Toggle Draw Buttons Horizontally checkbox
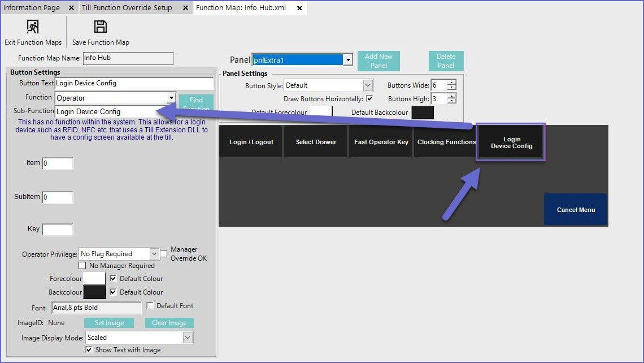 pyautogui.click(x=369, y=99)
